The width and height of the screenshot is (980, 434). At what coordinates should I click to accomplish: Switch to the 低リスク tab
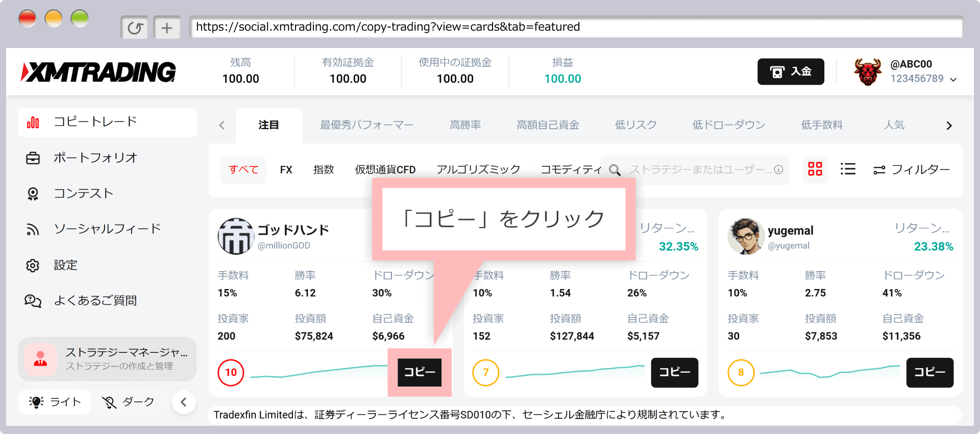635,125
